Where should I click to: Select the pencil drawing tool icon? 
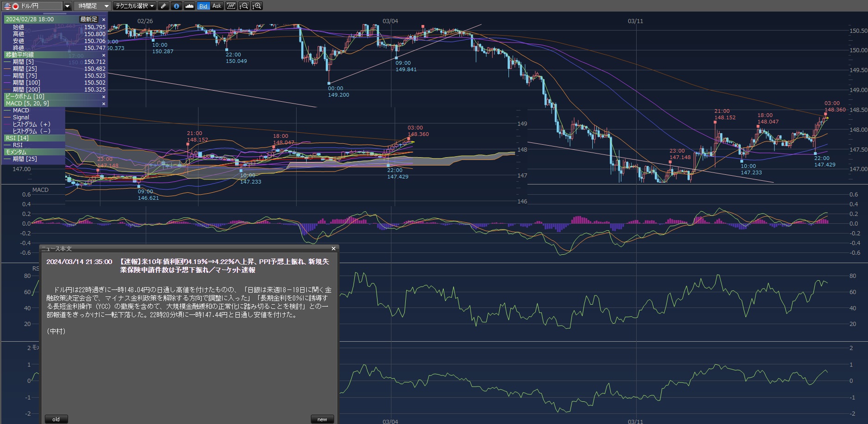pos(163,6)
